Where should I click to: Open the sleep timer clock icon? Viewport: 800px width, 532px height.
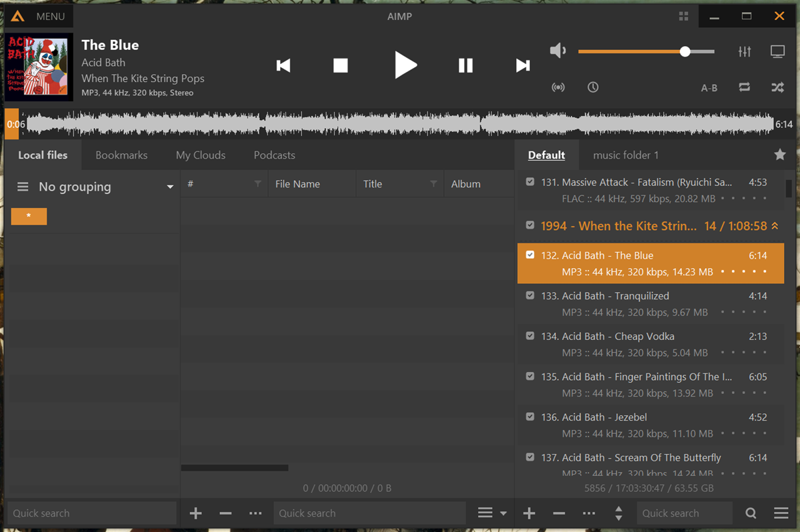pyautogui.click(x=592, y=87)
